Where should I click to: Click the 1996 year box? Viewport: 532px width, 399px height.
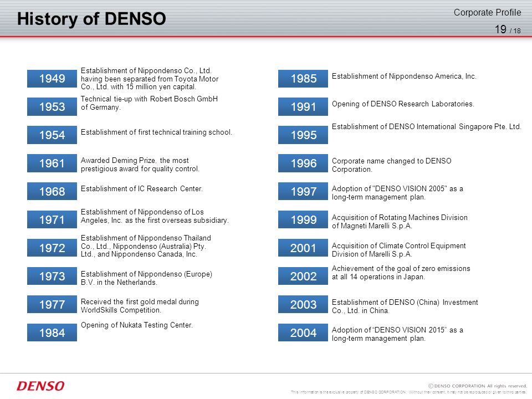303,163
